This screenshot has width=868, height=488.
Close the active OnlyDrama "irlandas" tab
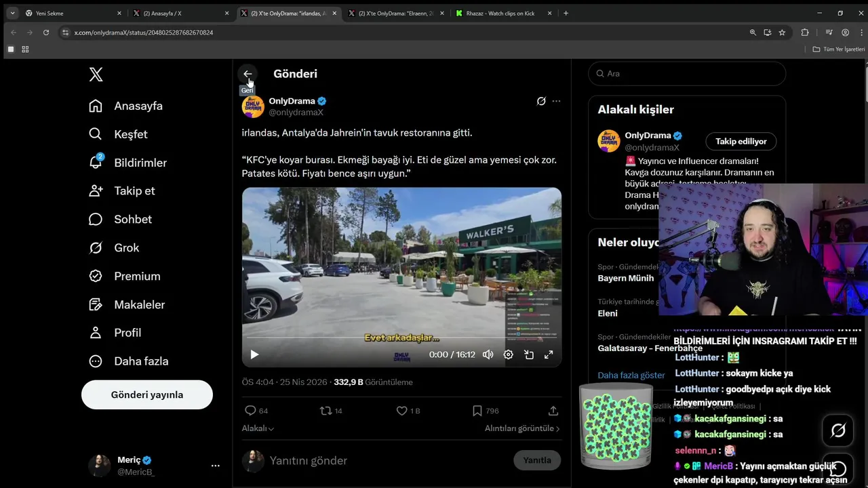pyautogui.click(x=334, y=13)
